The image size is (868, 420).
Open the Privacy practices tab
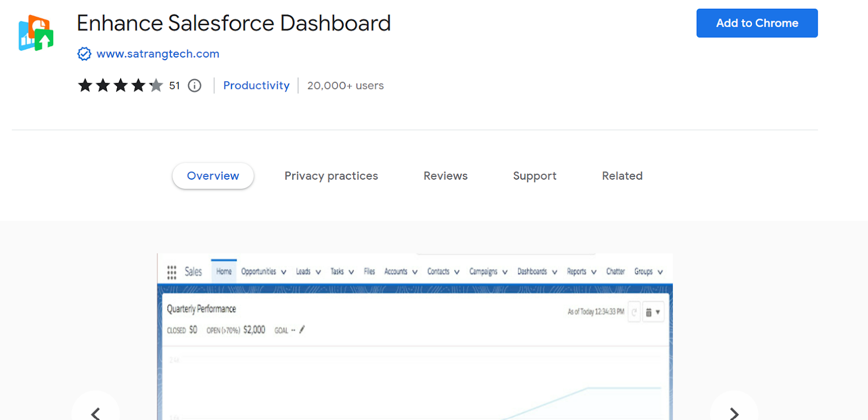[x=331, y=176]
